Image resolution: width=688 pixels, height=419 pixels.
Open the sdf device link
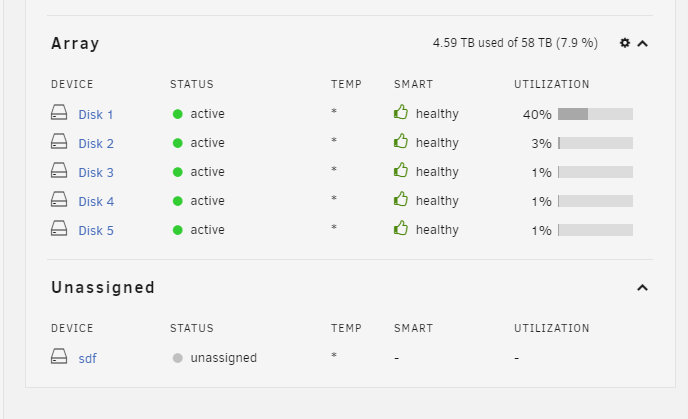[87, 358]
